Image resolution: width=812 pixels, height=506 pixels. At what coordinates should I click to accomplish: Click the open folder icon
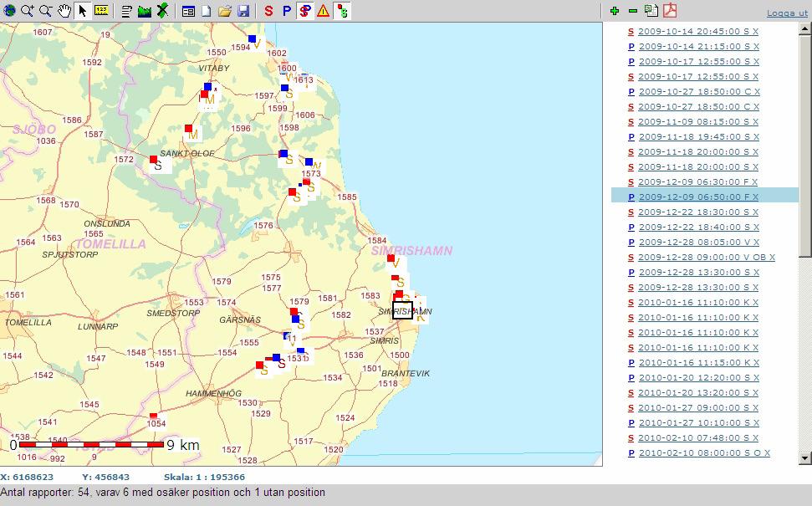pyautogui.click(x=225, y=10)
